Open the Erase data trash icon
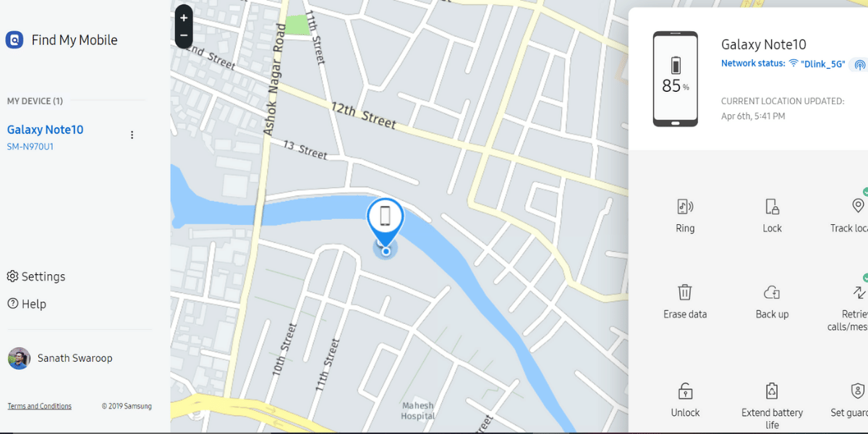The width and height of the screenshot is (868, 434). [x=685, y=292]
